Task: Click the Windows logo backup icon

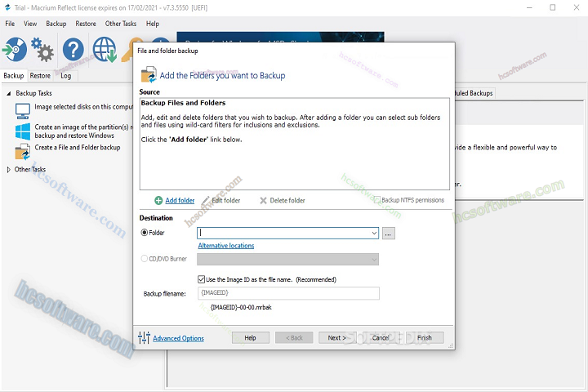Action: click(x=23, y=131)
